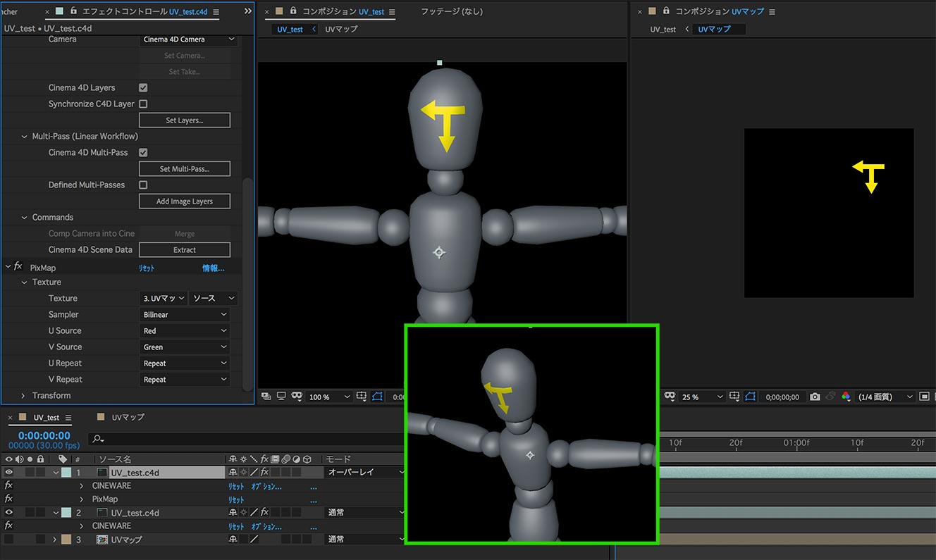Open the UVマップ composition viewer panel menu
Viewport: 936px width, 560px height.
(x=772, y=12)
